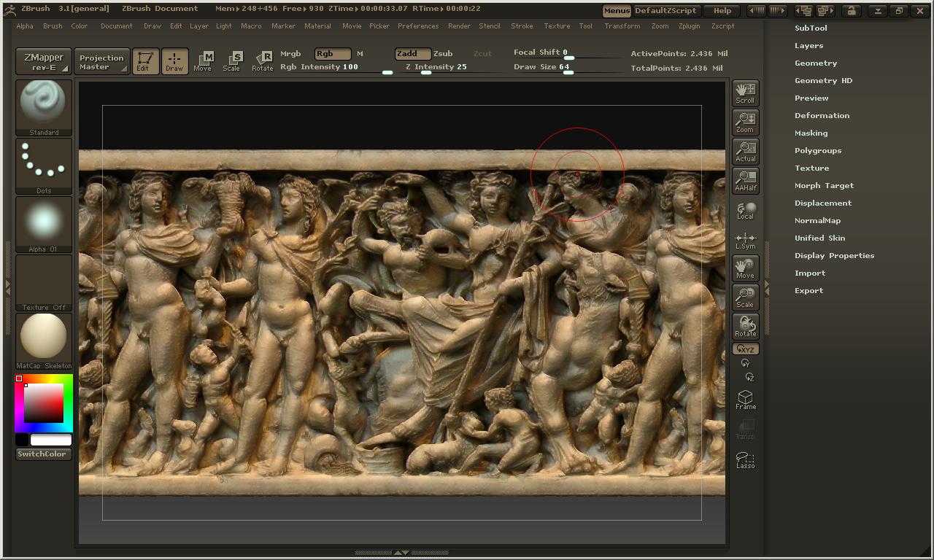Set view to Actual size
This screenshot has height=560, width=934.
pyautogui.click(x=745, y=152)
